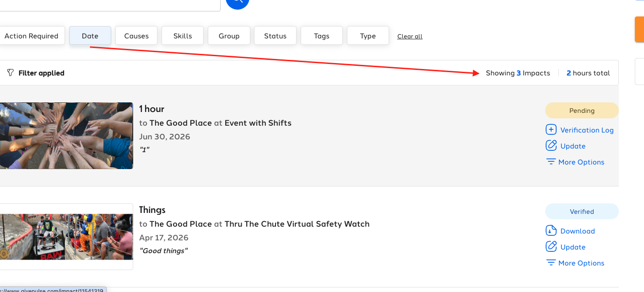
Task: Click the Clear all link
Action: (410, 37)
